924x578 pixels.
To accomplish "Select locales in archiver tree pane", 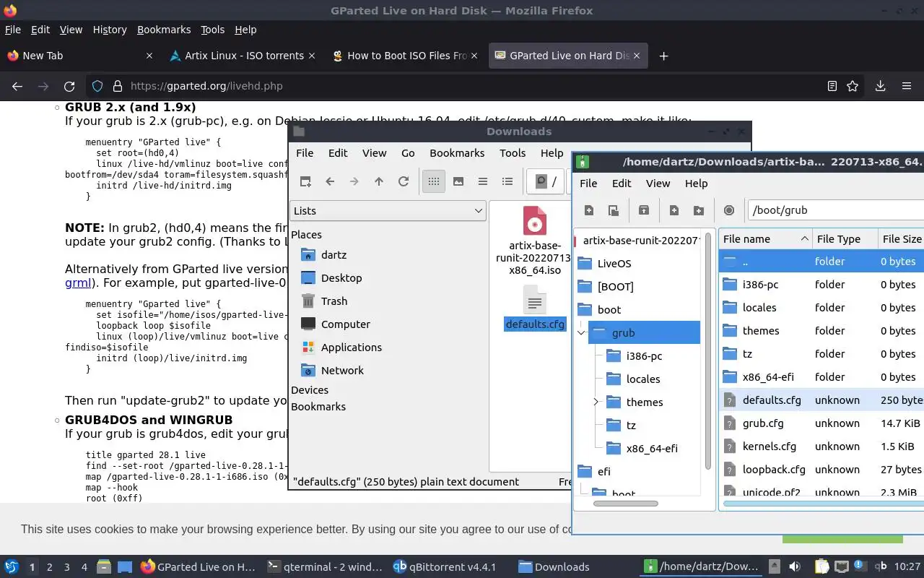I will tap(642, 379).
